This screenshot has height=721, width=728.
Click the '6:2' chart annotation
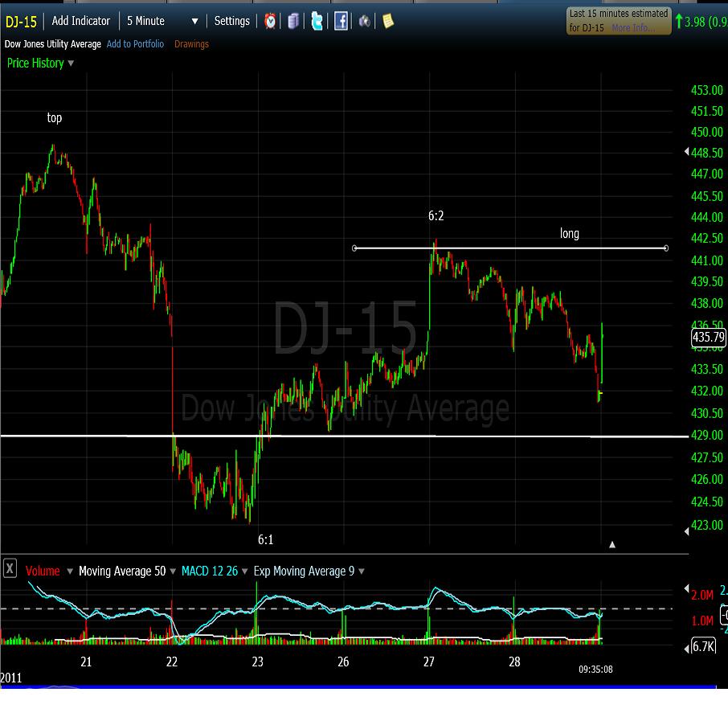[436, 215]
